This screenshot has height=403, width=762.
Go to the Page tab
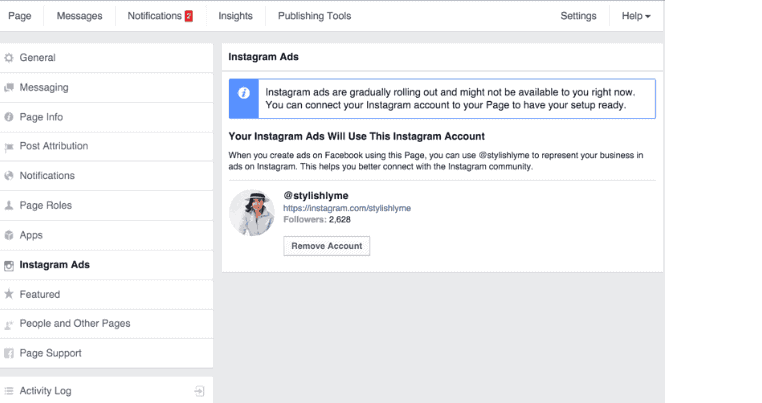(20, 16)
